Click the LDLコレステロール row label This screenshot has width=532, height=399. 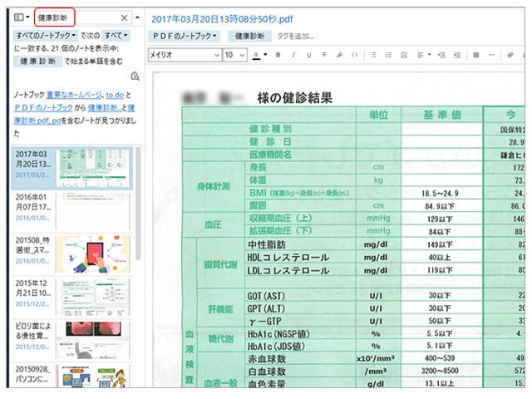(x=288, y=271)
